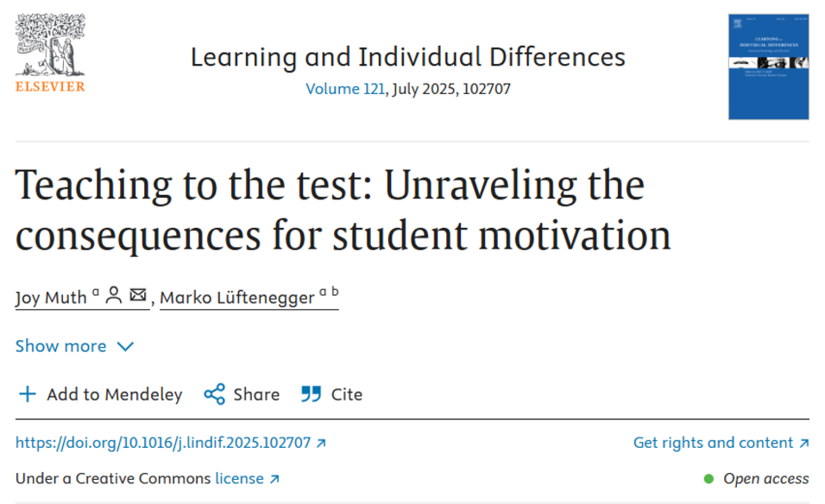Click the external arrow next to the DOI
Screen dimensions: 825x504
[x=321, y=444]
